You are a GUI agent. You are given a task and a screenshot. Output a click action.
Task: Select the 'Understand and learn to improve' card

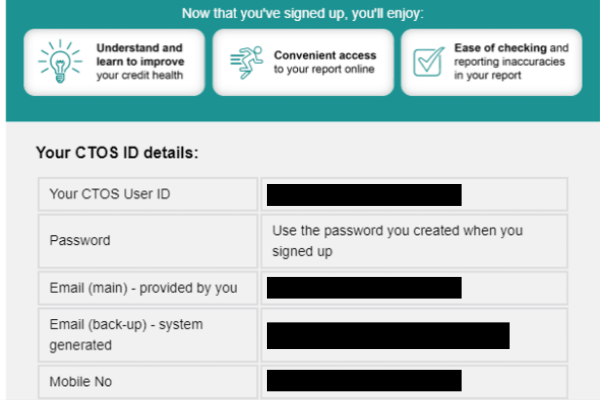[114, 62]
